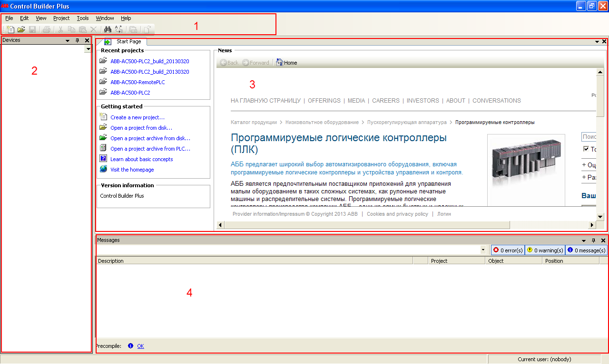Pin the Devices panel with pushpin icon
This screenshot has width=609, height=364.
[78, 41]
